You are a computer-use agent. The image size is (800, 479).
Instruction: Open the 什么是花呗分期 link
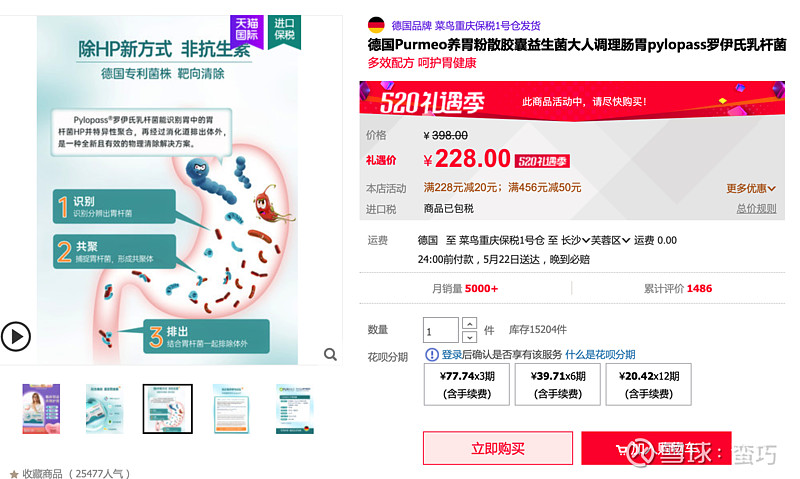[x=600, y=355]
